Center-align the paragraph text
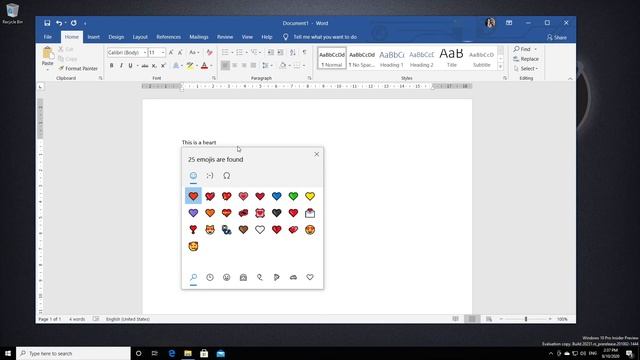This screenshot has height=360, width=640. [x=235, y=65]
